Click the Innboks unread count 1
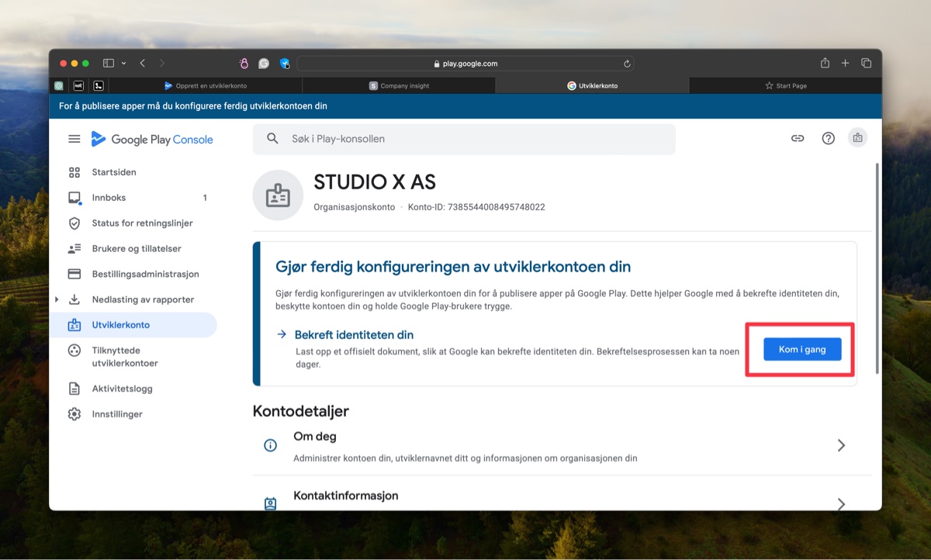Screen dimensions: 931x560 pyautogui.click(x=205, y=198)
